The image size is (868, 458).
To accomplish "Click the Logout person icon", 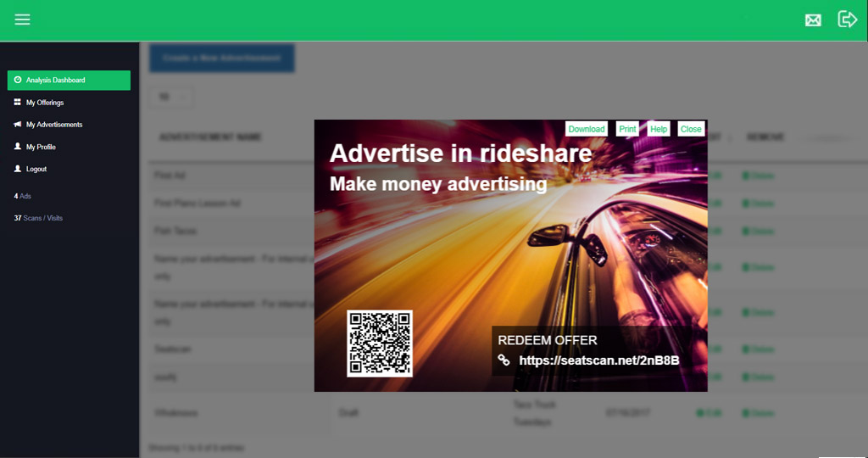I will click(17, 169).
